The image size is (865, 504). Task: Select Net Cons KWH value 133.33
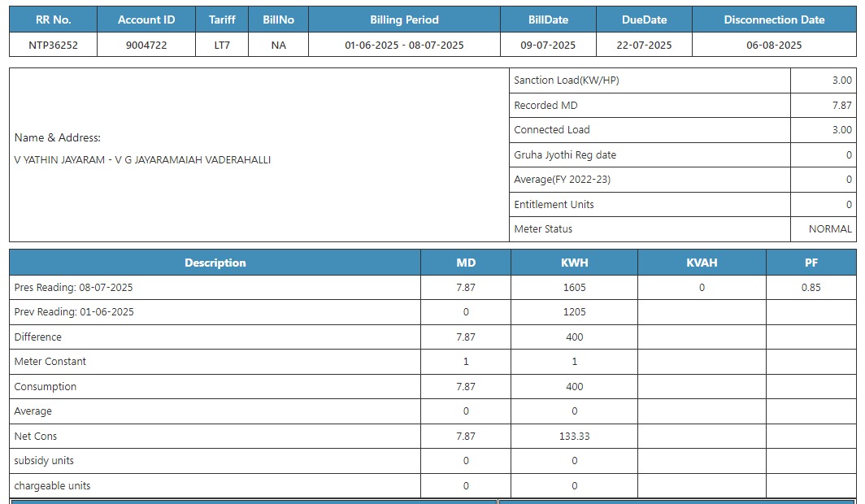(x=574, y=437)
